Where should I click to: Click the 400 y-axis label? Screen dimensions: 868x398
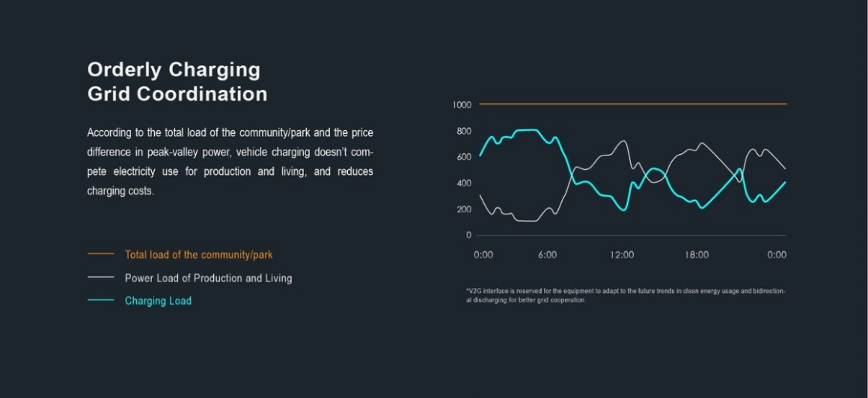[x=464, y=183]
